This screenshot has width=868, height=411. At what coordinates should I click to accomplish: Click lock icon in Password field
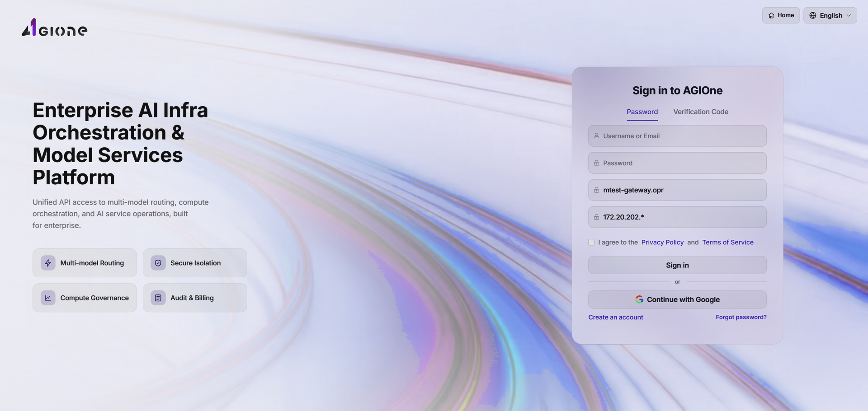(597, 163)
